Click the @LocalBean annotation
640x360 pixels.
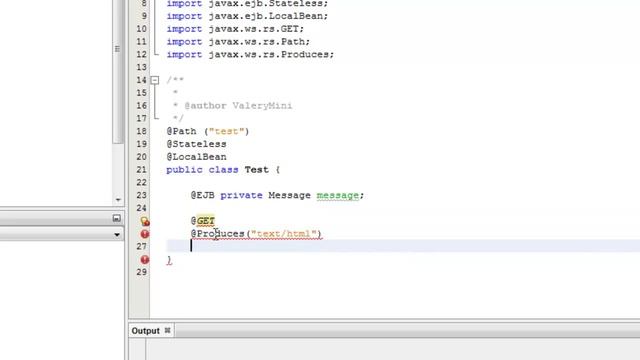tap(196, 157)
